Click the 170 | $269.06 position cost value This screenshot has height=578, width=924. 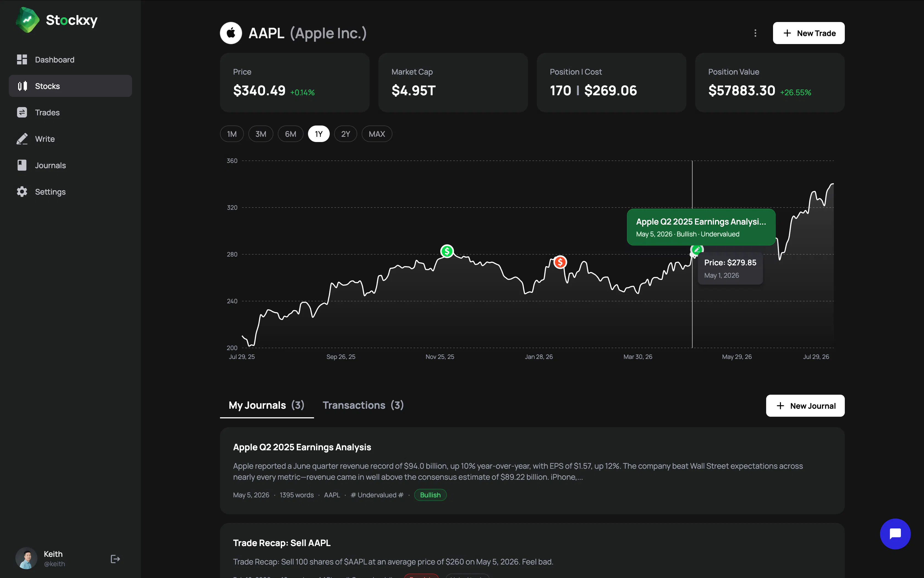pos(593,91)
